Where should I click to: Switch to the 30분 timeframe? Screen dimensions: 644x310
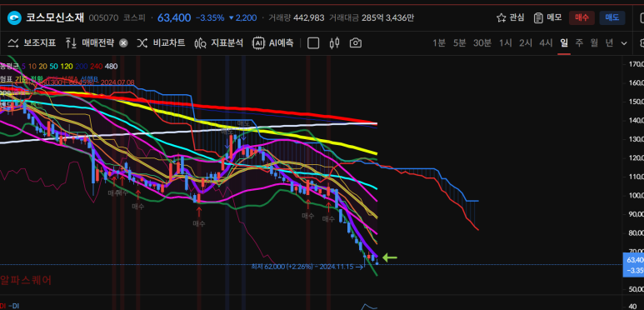(482, 42)
